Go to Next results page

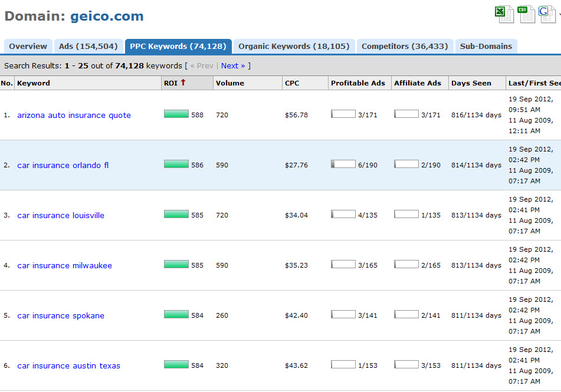pos(233,66)
